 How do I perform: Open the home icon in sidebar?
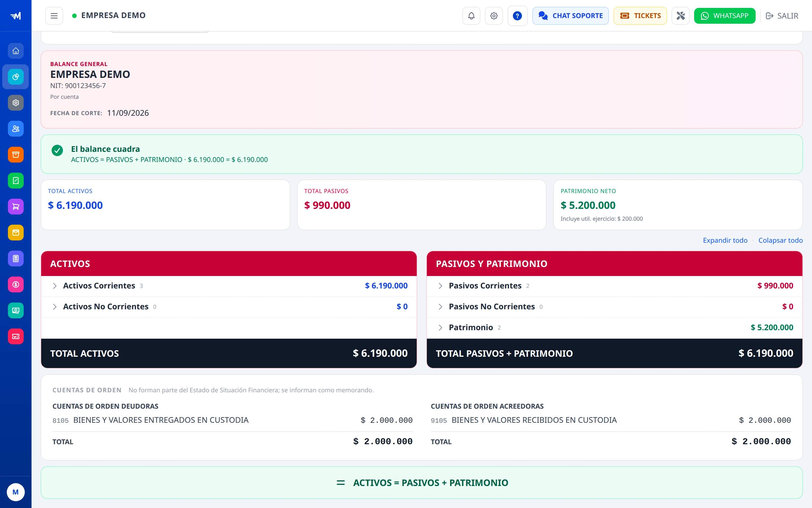click(16, 51)
